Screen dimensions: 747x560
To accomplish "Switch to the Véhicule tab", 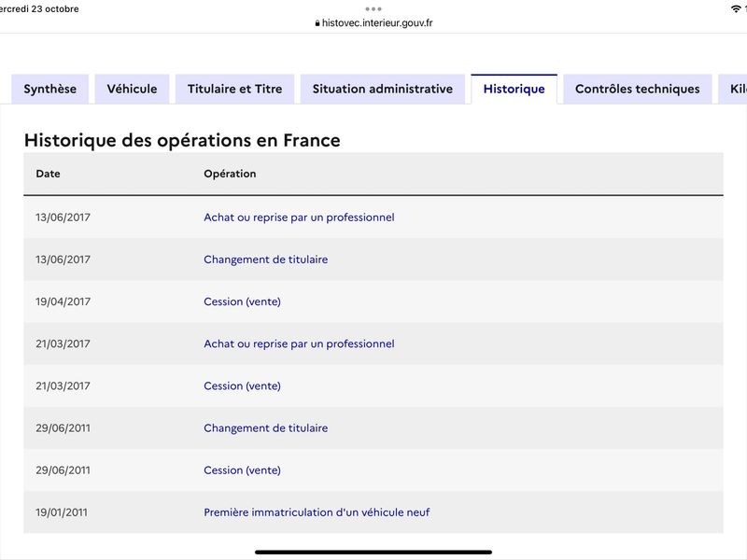I will 132,89.
